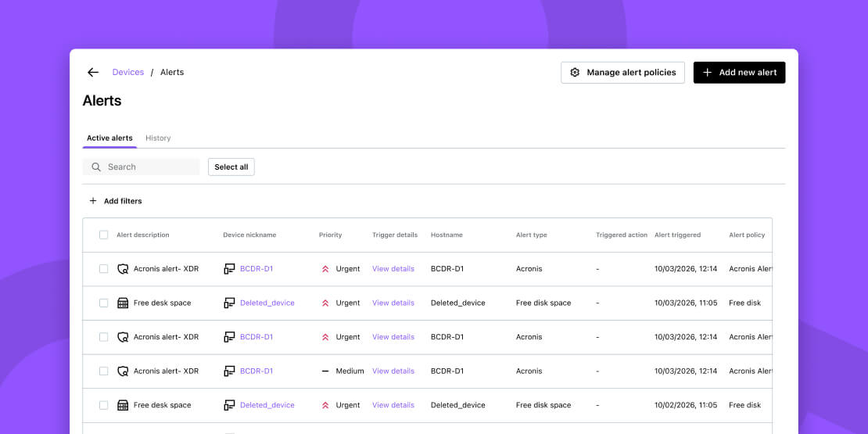
Task: Click device icon beside Deleted_device in 10/02/2026 row
Action: pos(229,405)
